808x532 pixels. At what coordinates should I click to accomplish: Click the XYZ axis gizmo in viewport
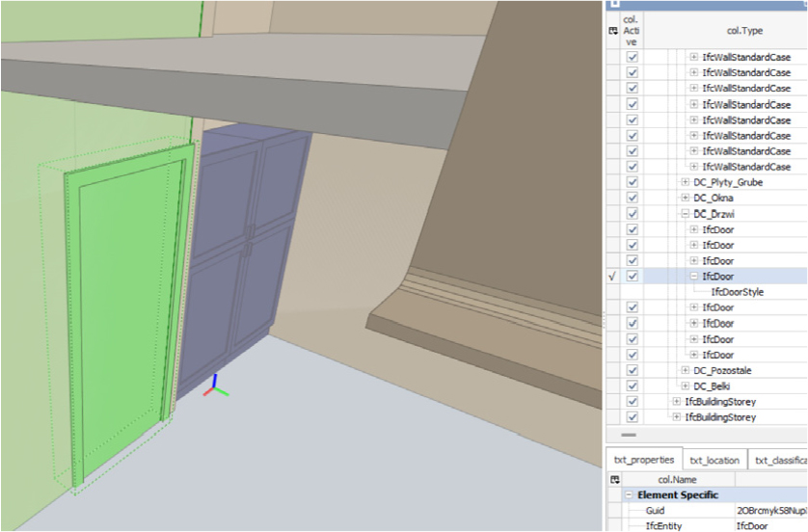(215, 386)
